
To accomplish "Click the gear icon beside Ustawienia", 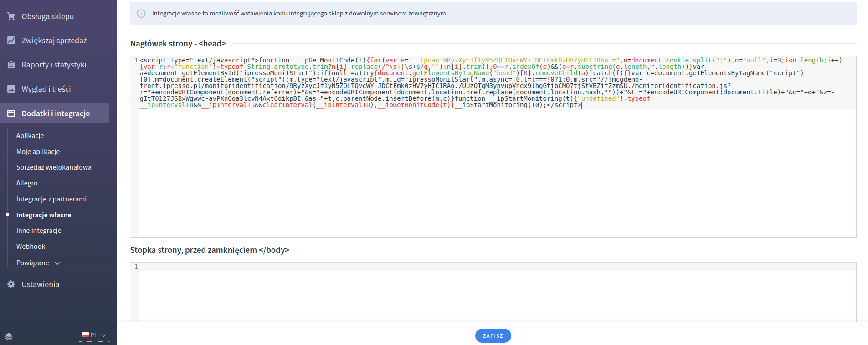I will (x=11, y=284).
